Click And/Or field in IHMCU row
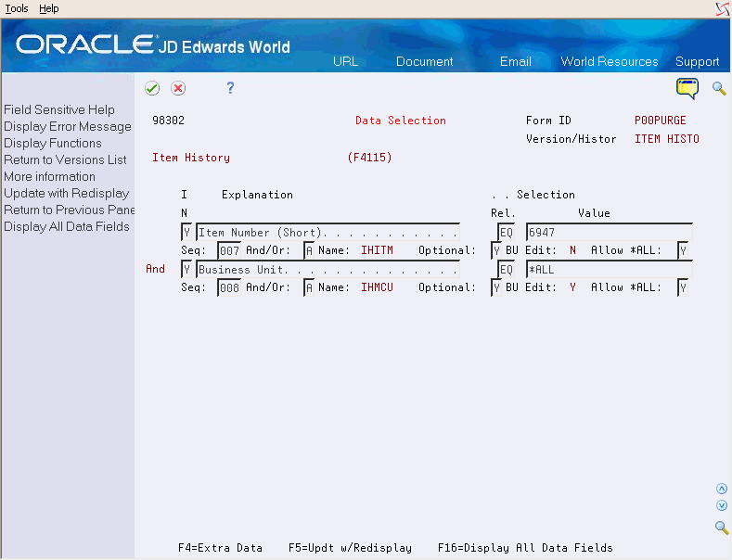 [x=309, y=287]
